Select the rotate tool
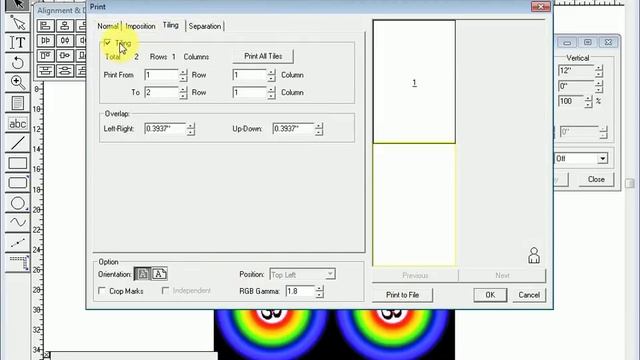 click(x=18, y=62)
